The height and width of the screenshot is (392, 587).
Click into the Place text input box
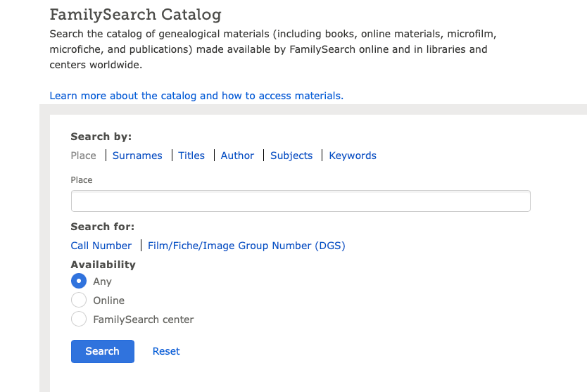(301, 201)
